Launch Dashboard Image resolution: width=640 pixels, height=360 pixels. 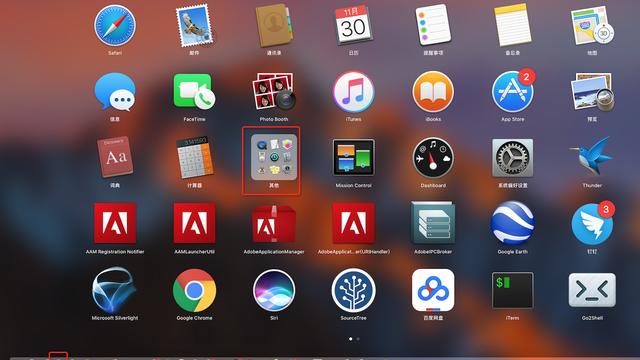click(433, 158)
